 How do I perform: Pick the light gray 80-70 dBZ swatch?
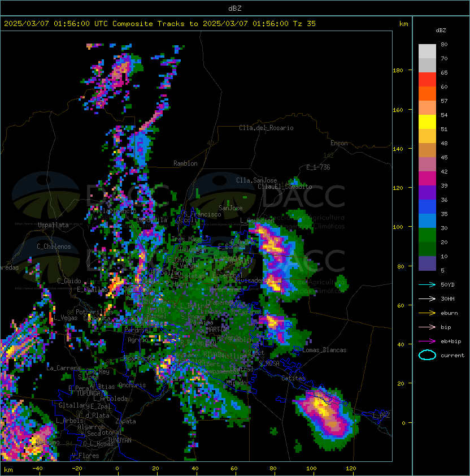pos(427,51)
